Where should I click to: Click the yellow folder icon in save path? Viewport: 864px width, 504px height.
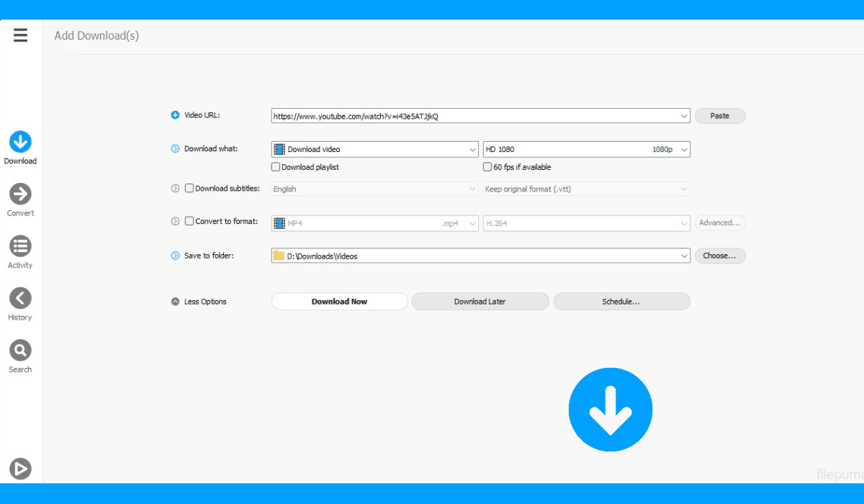coord(279,256)
